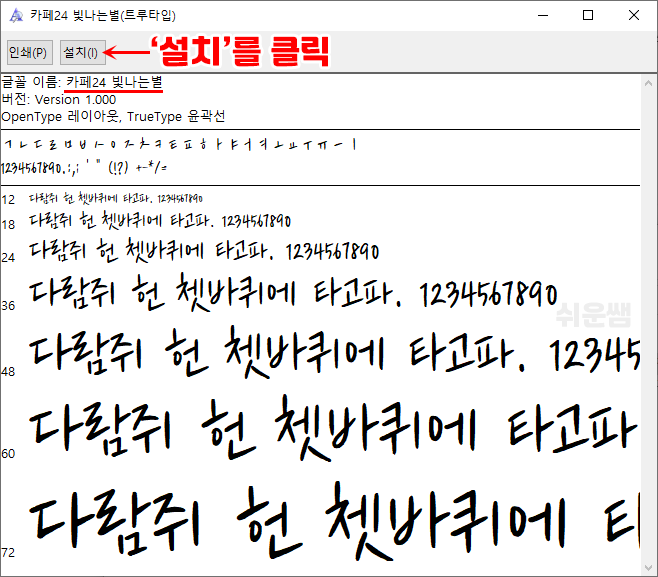Maximize the font preview window
This screenshot has height=577, width=658.
click(588, 16)
